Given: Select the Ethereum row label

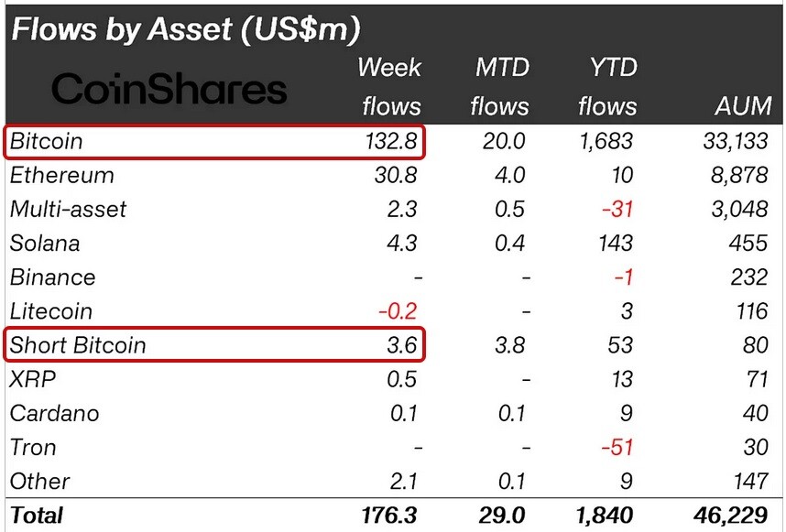Looking at the screenshot, I should (62, 175).
